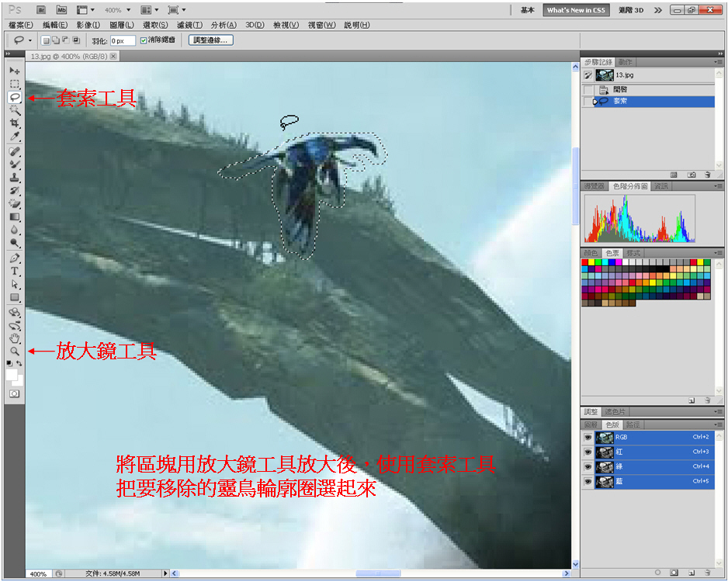The height and width of the screenshot is (582, 728).
Task: Choose Subtract from Selection mode button
Action: click(x=65, y=40)
